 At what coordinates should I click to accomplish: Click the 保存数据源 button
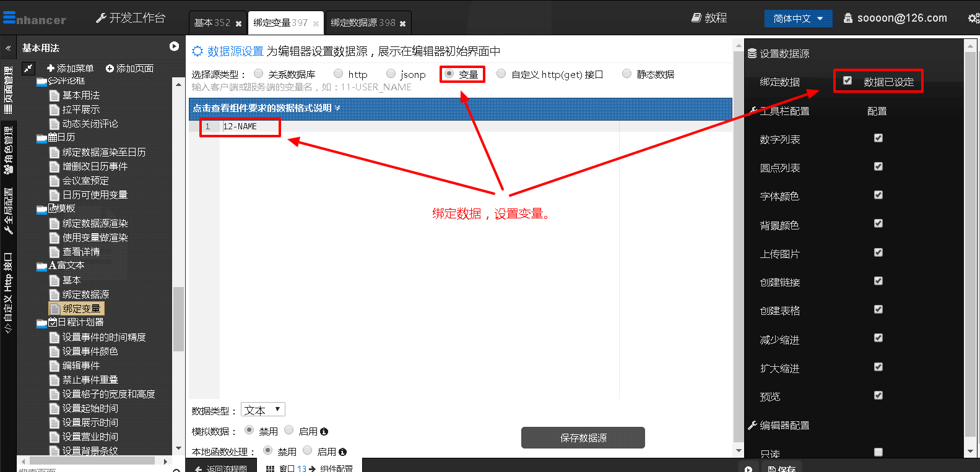coord(583,437)
